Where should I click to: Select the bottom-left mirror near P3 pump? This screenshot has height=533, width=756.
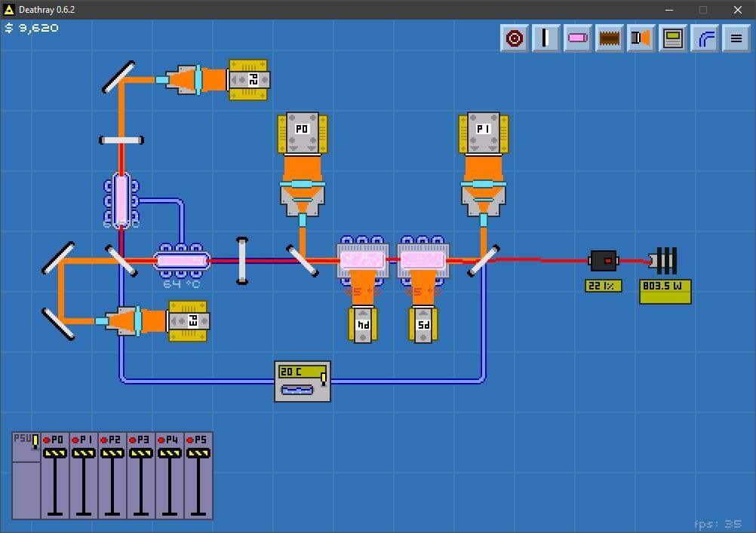(58, 324)
